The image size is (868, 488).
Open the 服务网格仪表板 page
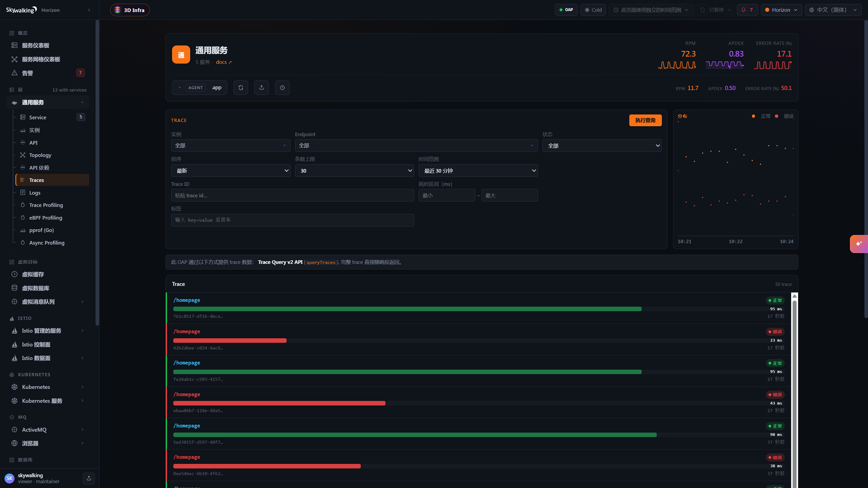point(48,59)
